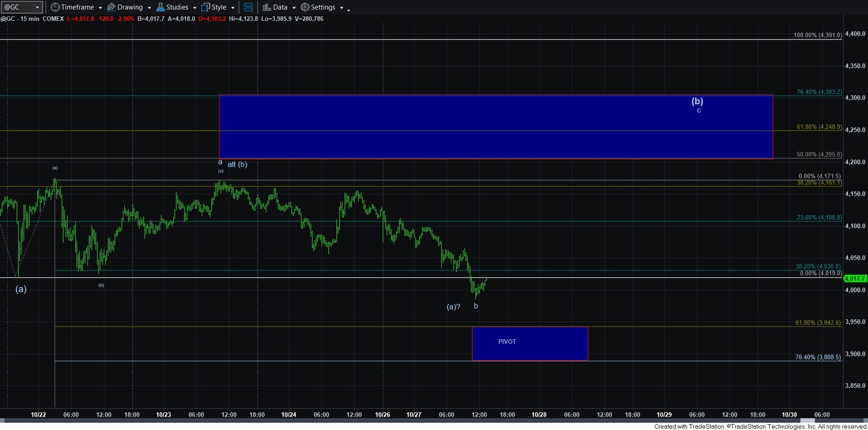Click the blue stacked panels toolbar icon

point(248,7)
